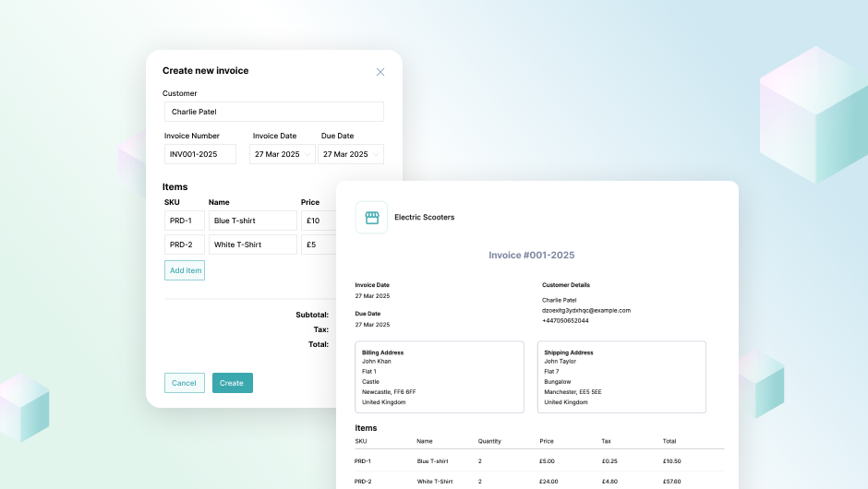The image size is (868, 489).
Task: Select the £57.60 total for PRD-2
Action: click(x=672, y=482)
